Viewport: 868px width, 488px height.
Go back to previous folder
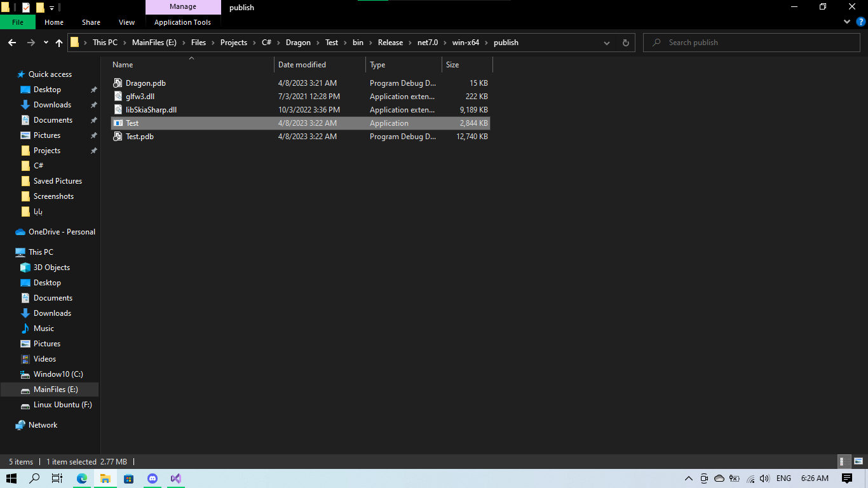click(11, 43)
